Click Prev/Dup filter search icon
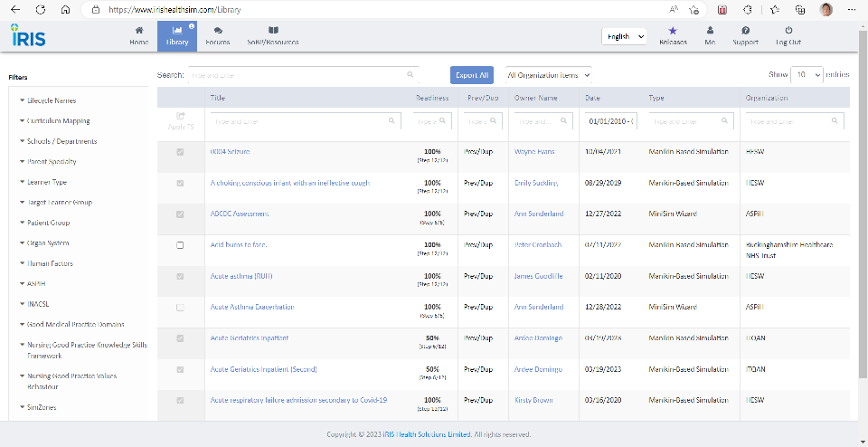 (494, 120)
